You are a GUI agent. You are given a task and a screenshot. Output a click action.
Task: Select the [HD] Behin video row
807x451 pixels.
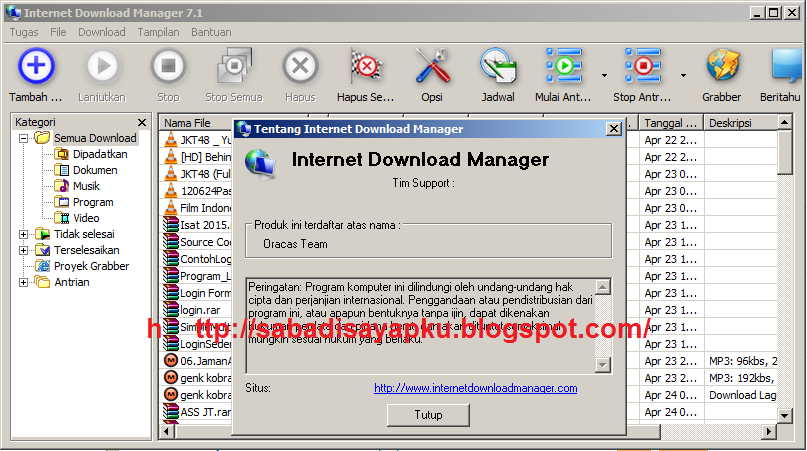(197, 157)
